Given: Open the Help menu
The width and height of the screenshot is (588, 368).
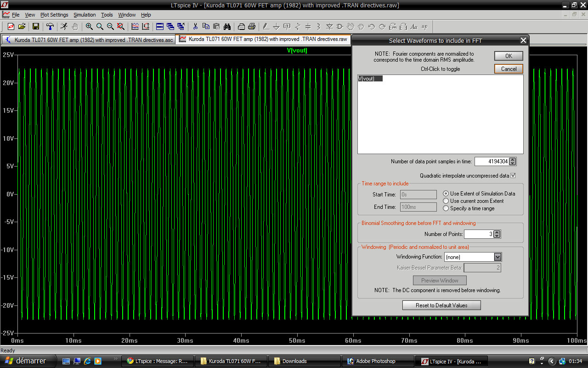Looking at the screenshot, I should click(x=146, y=15).
